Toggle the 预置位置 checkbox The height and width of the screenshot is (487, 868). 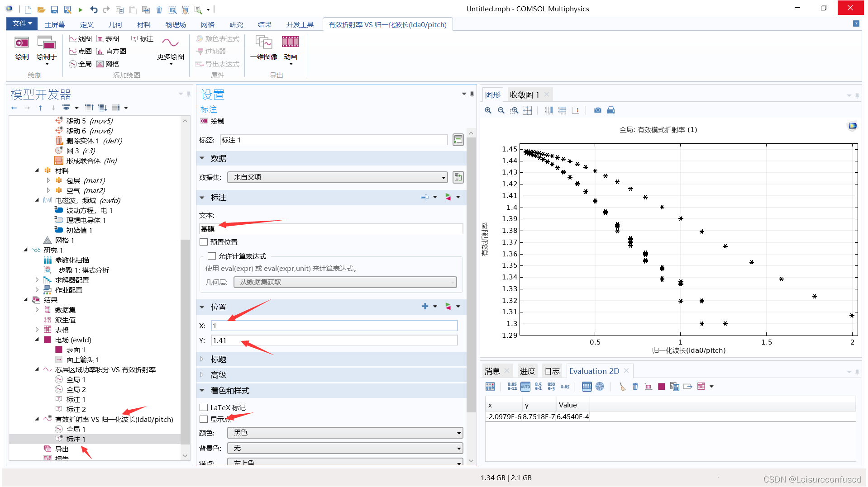pyautogui.click(x=204, y=242)
